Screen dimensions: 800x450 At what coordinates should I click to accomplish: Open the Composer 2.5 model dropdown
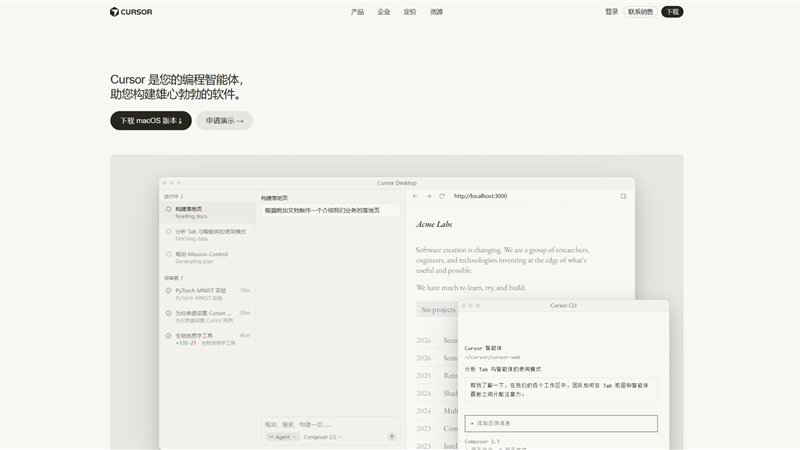(322, 437)
